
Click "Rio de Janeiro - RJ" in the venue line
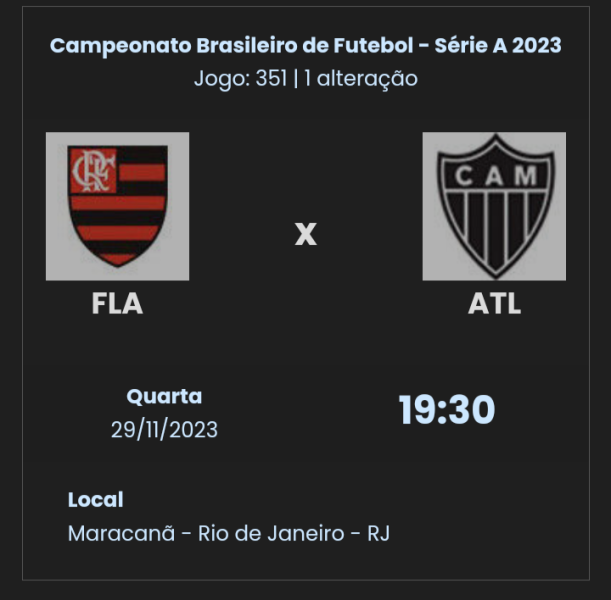pos(294,533)
